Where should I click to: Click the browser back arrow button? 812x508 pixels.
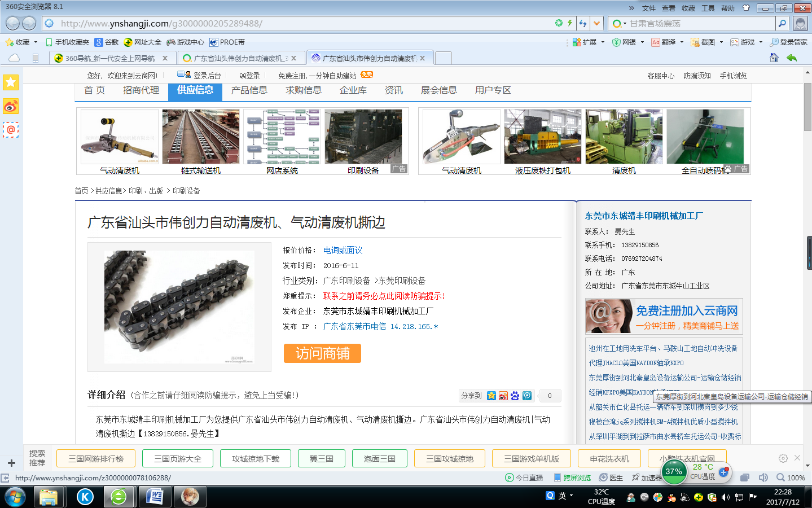click(13, 23)
